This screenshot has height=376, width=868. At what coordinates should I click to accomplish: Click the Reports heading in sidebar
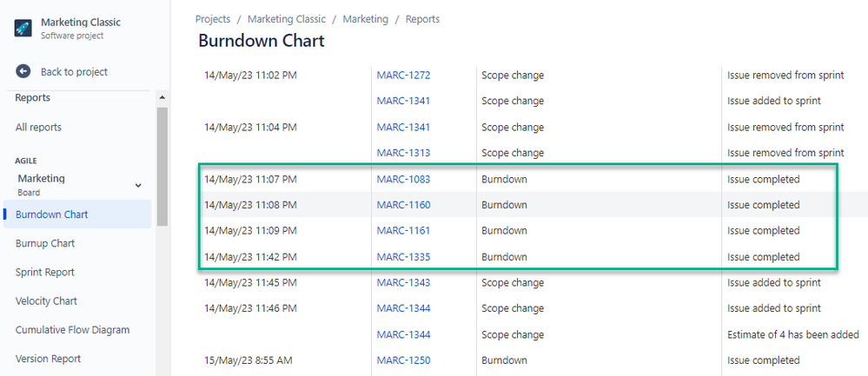pyautogui.click(x=33, y=98)
